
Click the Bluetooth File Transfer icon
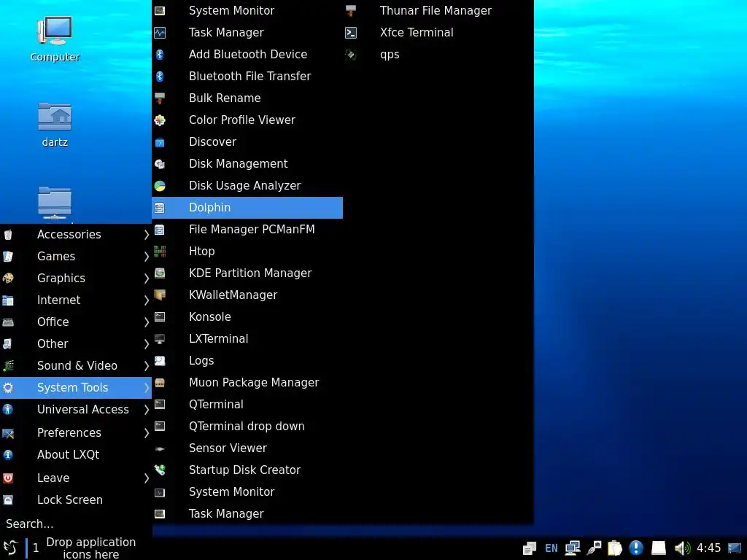(x=160, y=76)
